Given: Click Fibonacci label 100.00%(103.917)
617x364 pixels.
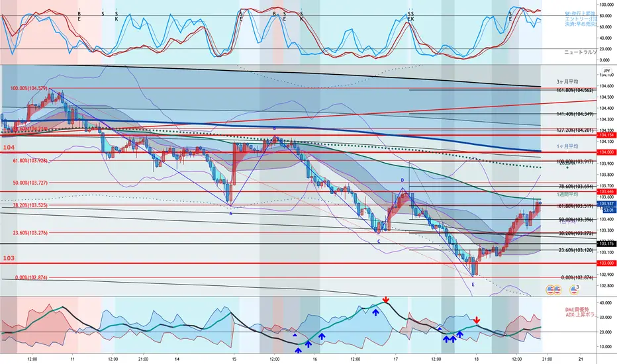Looking at the screenshot, I should click(x=575, y=161).
